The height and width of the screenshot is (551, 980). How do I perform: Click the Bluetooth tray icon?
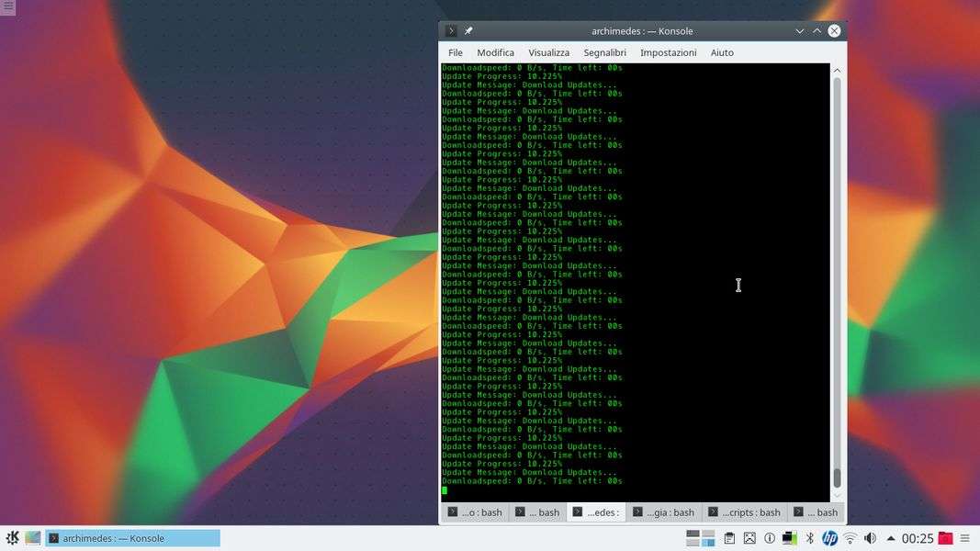809,538
